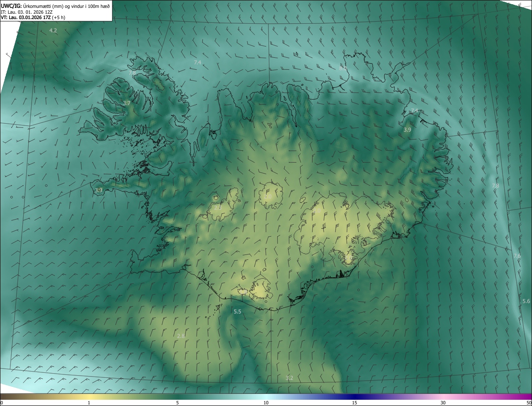Click the value label "3.2" on the map
Screen dimensions: 532x406
(289, 378)
